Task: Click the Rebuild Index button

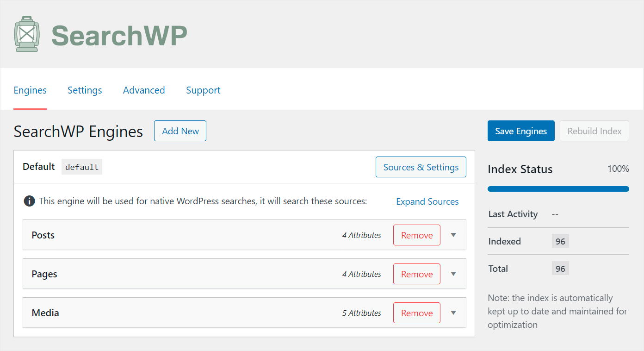Action: point(594,131)
